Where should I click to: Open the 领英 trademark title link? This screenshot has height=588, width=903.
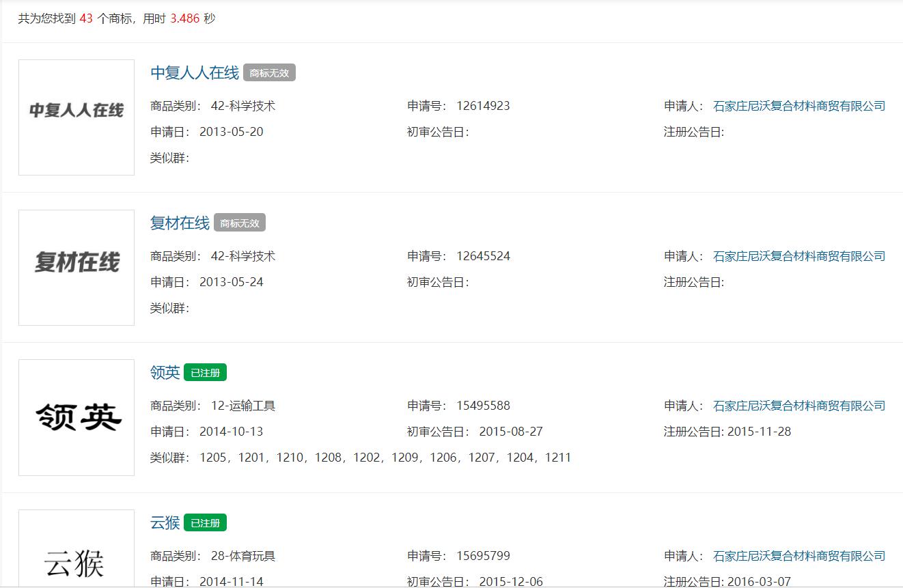pyautogui.click(x=165, y=372)
